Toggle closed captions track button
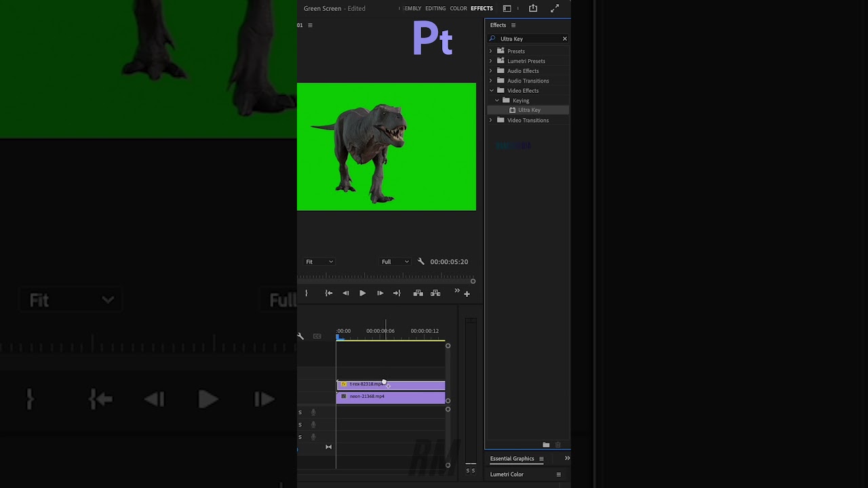The width and height of the screenshot is (868, 488). coord(317,336)
